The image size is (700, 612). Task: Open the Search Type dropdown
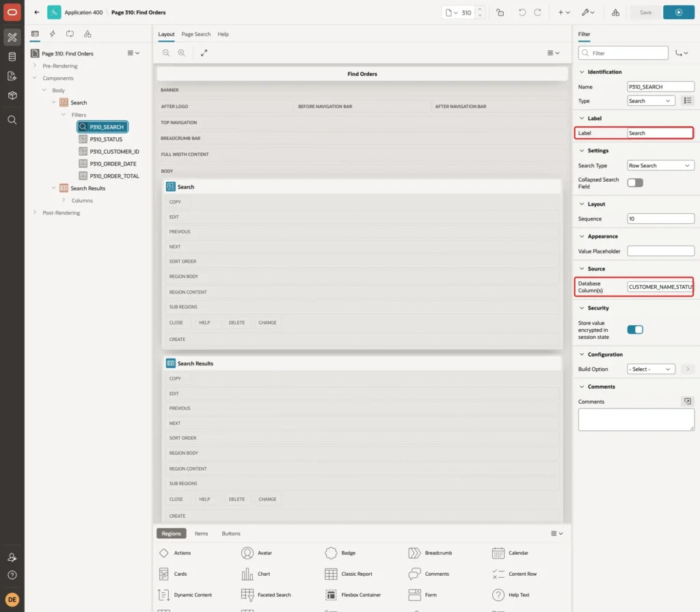[x=661, y=165]
